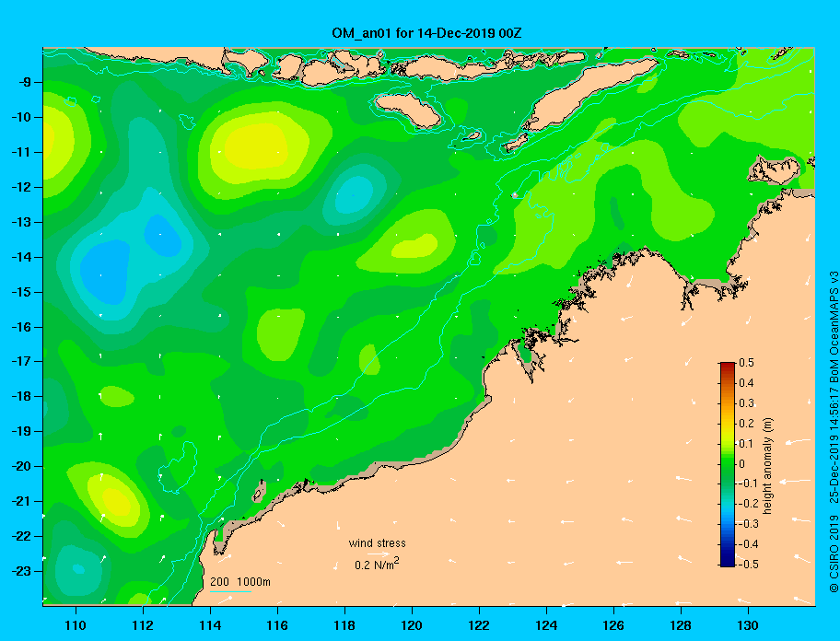Click the colorbar tick label '-0.4'

point(747,544)
